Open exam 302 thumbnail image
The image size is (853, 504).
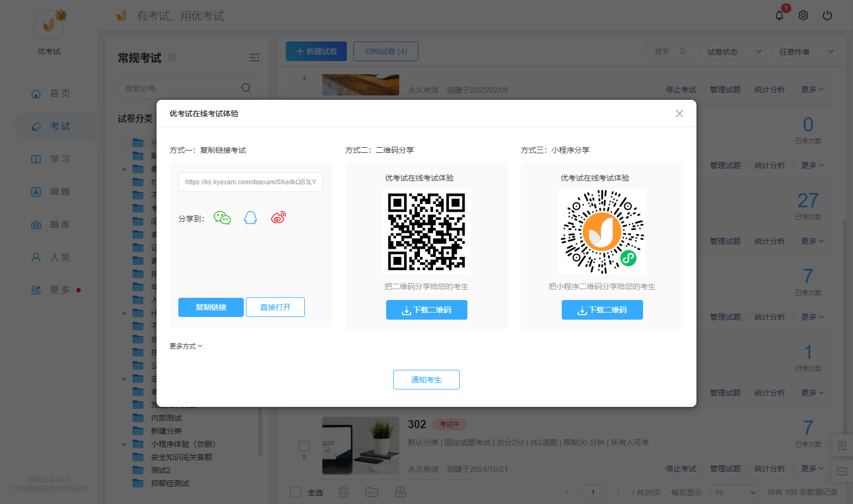(x=361, y=445)
